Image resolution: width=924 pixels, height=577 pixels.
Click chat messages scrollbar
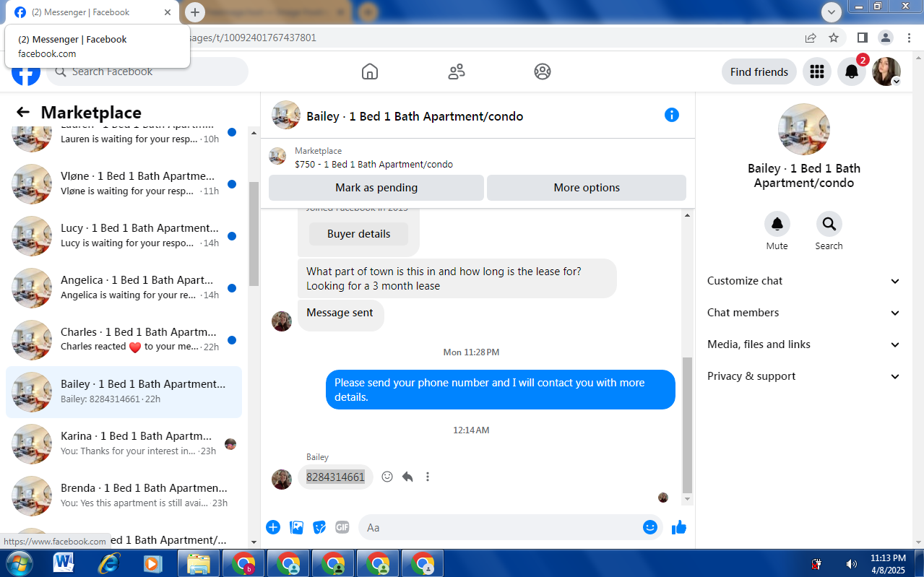coord(688,424)
